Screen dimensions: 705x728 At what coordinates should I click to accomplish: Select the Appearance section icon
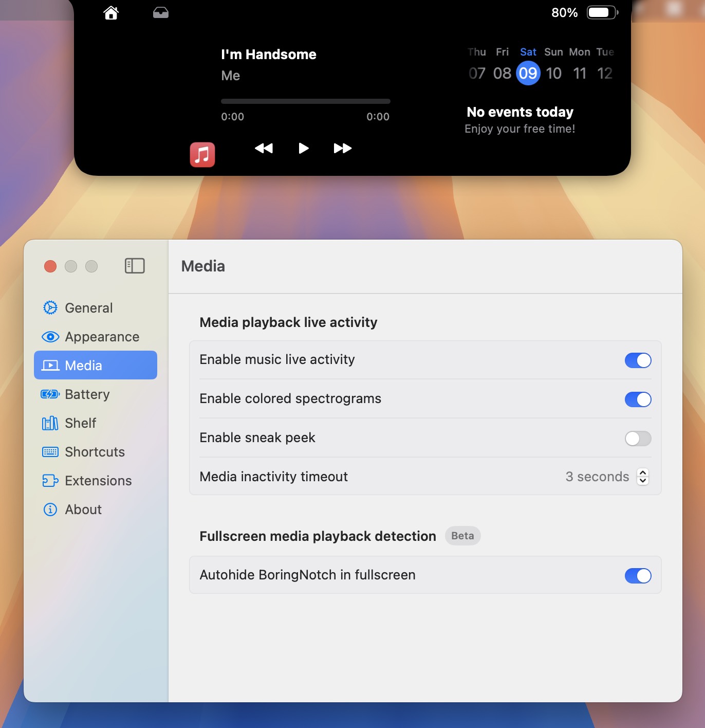(50, 337)
